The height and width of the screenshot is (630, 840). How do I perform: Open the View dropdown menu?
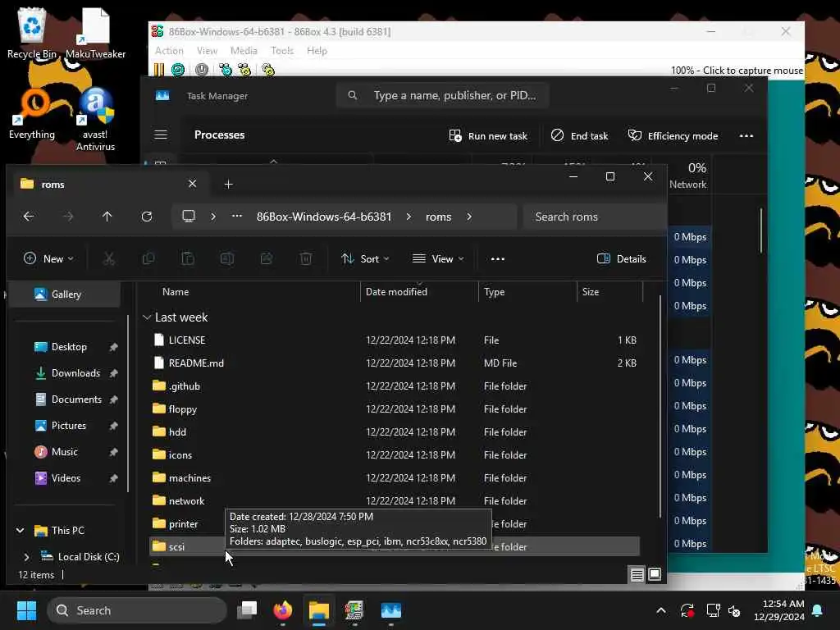click(x=438, y=258)
